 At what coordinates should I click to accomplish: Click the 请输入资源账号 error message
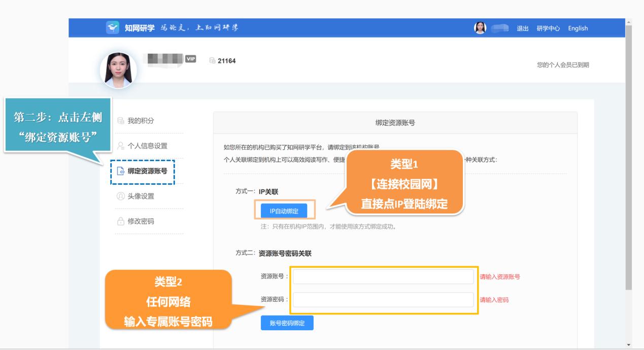[500, 277]
